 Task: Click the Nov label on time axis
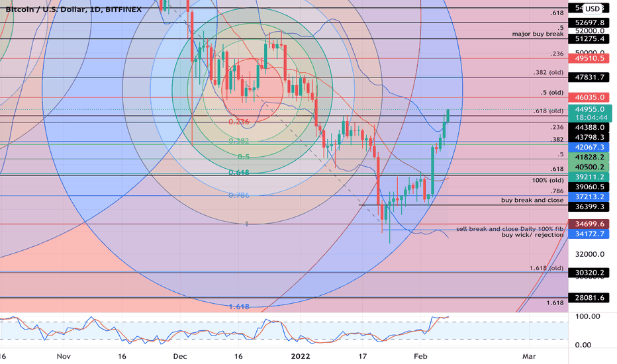click(x=64, y=357)
